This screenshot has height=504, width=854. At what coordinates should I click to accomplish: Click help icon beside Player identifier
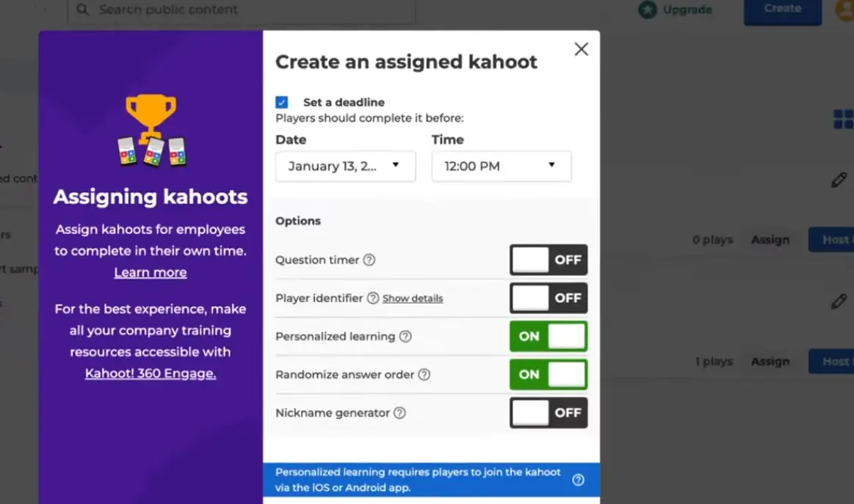[373, 298]
